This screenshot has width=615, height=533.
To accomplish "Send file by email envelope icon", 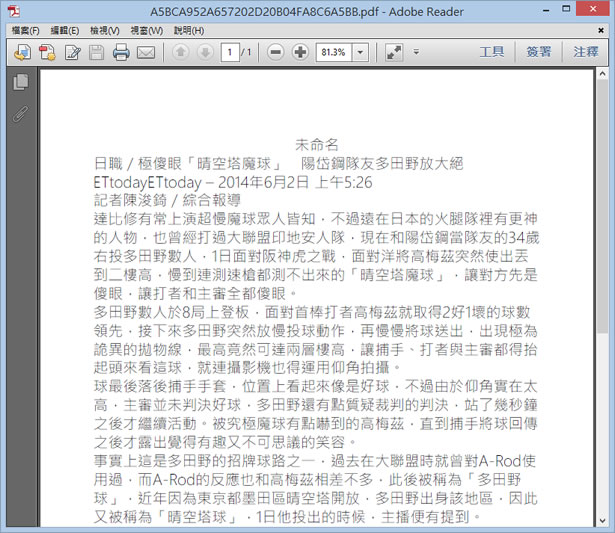I will pos(146,52).
